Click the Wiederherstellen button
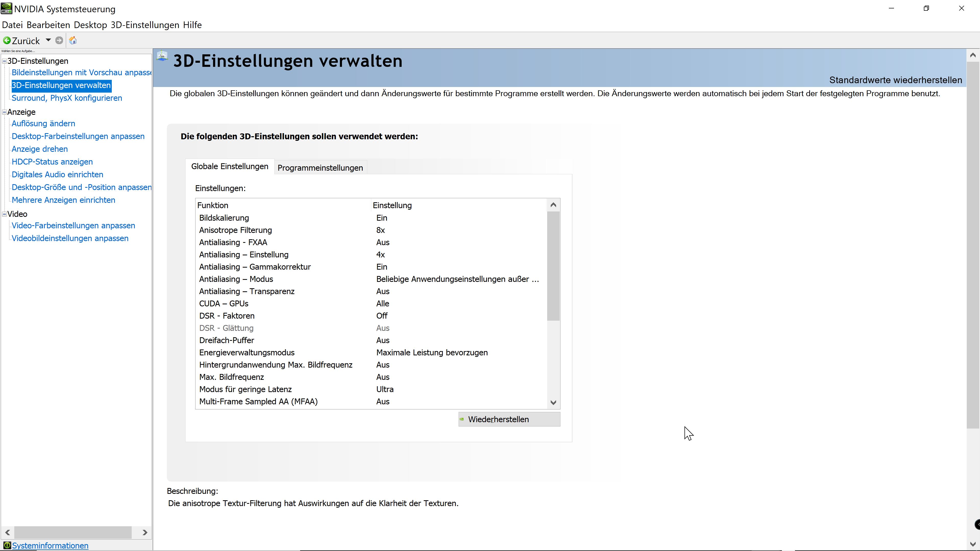The image size is (980, 551). (509, 419)
